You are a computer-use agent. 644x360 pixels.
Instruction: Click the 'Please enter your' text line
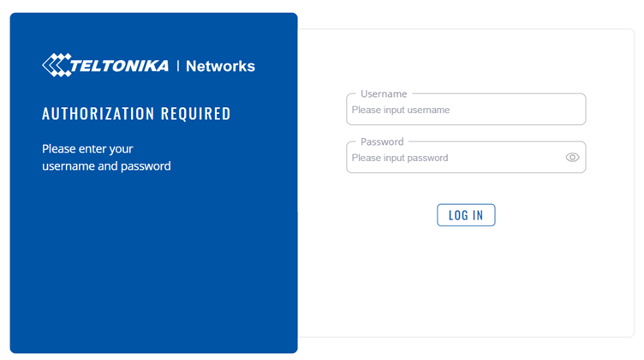[x=87, y=148]
